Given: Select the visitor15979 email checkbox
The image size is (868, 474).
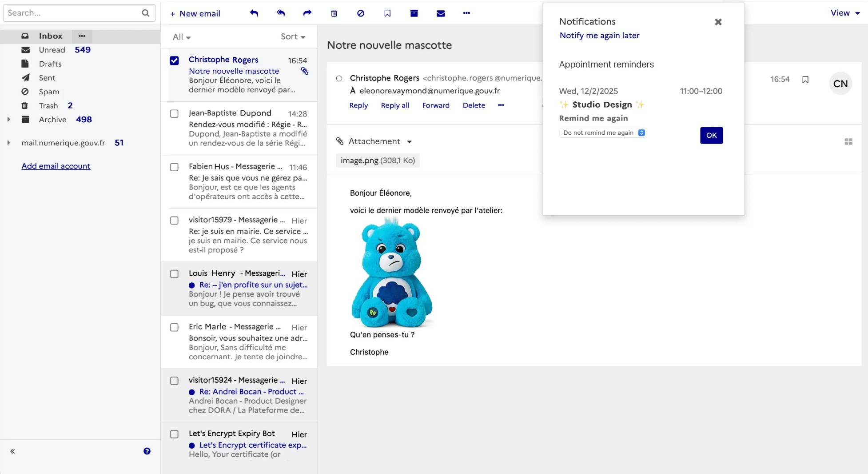Looking at the screenshot, I should click(x=174, y=221).
